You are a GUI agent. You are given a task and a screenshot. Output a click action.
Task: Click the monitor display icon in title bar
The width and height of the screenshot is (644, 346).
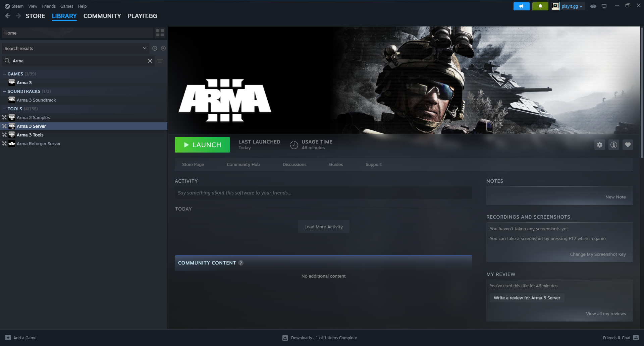coord(604,6)
